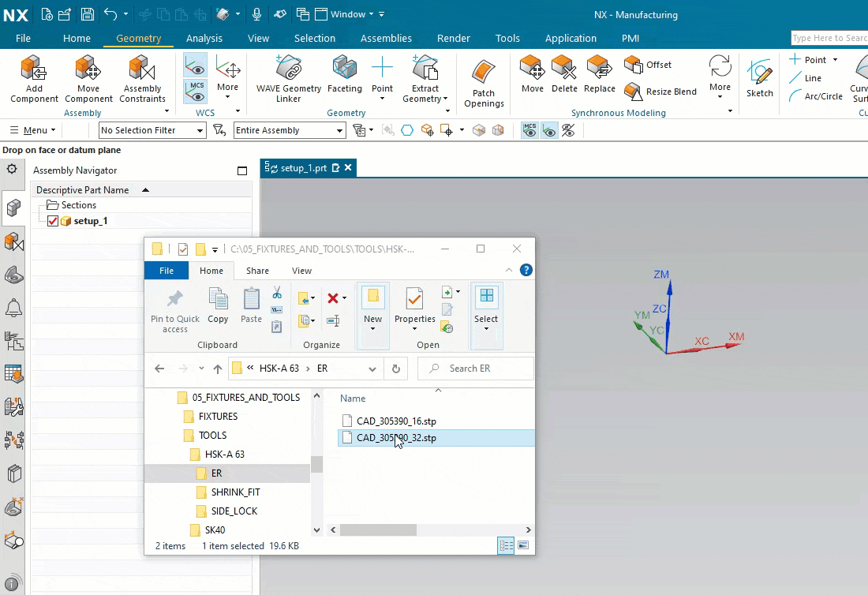Switch to the Analysis ribbon tab
Screen dimensions: 868x595
[x=204, y=38]
